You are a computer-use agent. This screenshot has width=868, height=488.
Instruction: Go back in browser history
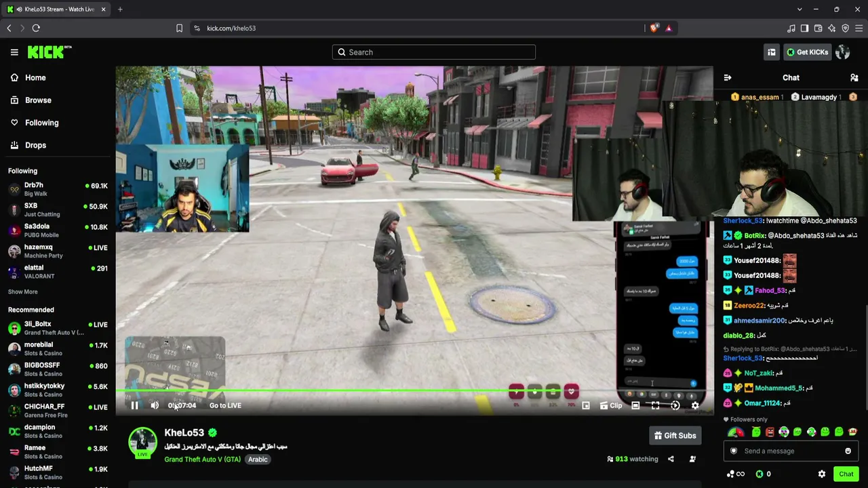point(9,28)
